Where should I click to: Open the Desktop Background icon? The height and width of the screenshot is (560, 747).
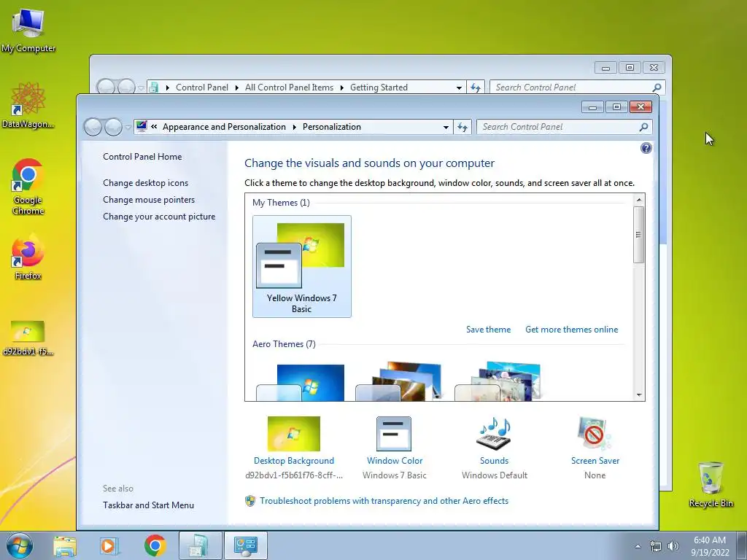[294, 434]
